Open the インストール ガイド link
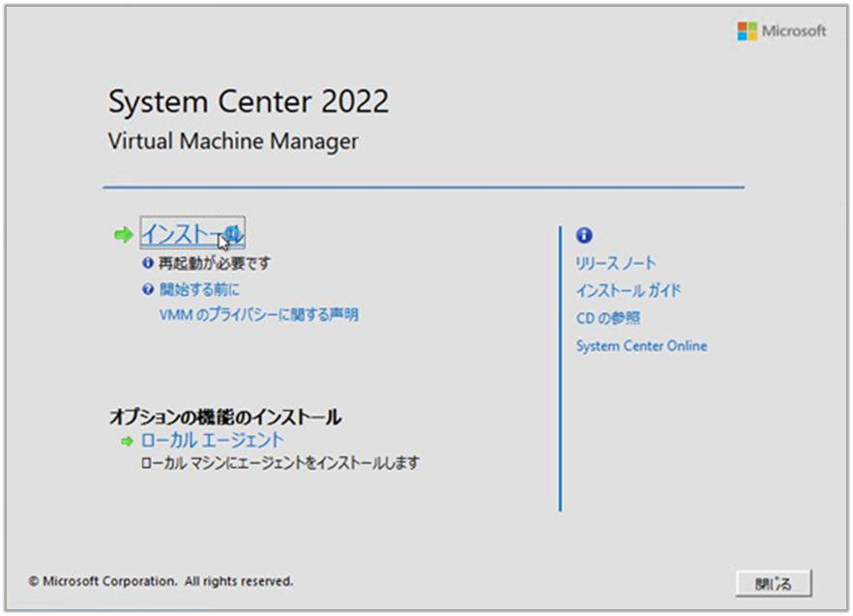853x616 pixels. (629, 290)
